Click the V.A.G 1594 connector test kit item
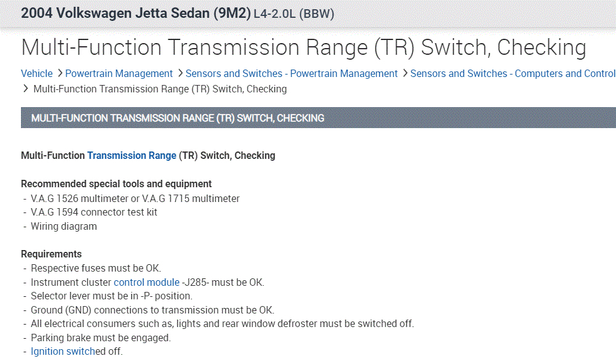The height and width of the screenshot is (364, 616). coord(94,212)
